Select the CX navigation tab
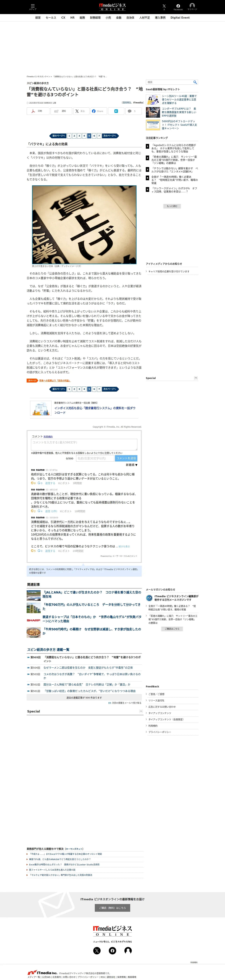Image resolution: width=225 pixels, height=980 pixels. (x=63, y=18)
